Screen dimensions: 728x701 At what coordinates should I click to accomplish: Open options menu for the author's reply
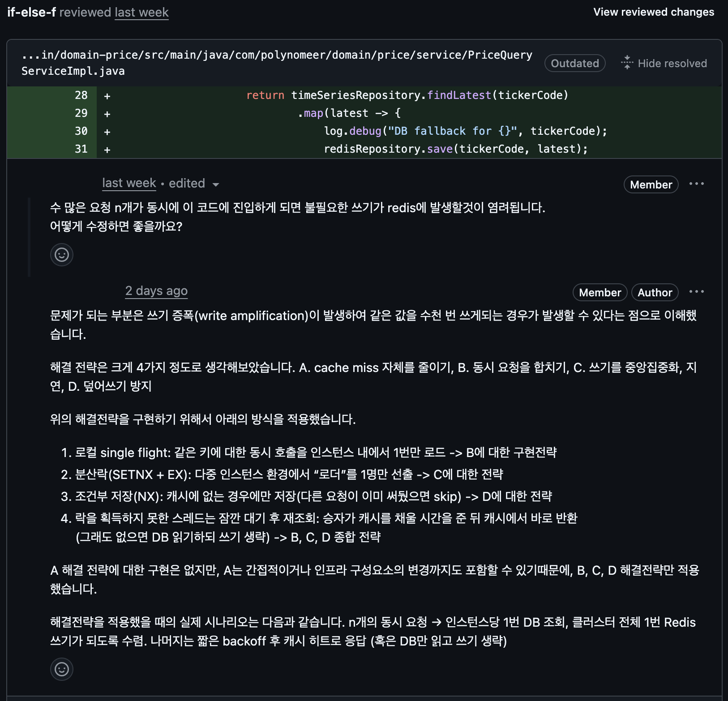click(x=696, y=292)
